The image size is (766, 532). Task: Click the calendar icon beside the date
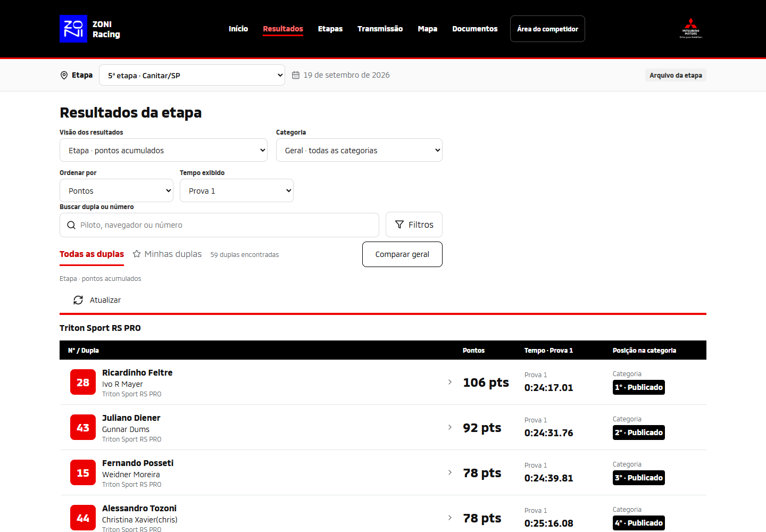pos(296,75)
